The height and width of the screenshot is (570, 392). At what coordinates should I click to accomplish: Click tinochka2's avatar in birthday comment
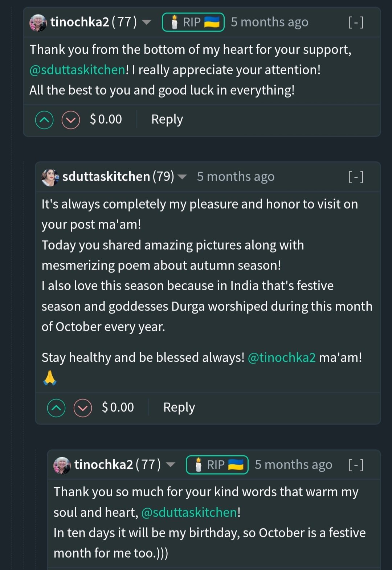point(62,466)
